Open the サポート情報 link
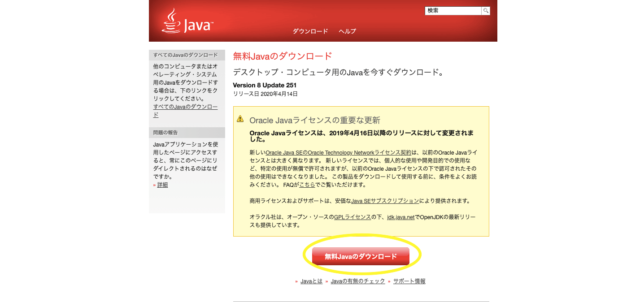The image size is (644, 302). tap(409, 281)
